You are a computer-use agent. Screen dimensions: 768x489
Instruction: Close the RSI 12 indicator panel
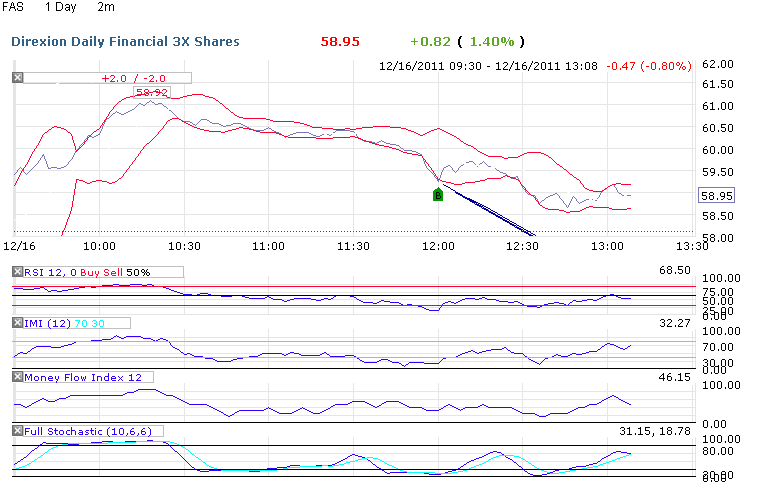point(18,271)
